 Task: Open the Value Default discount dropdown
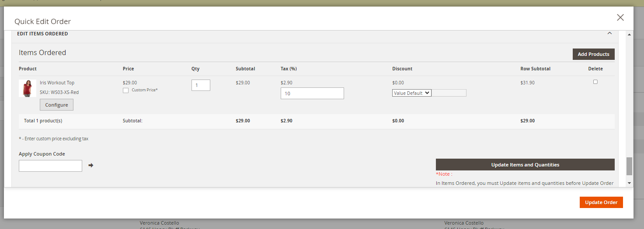[411, 93]
